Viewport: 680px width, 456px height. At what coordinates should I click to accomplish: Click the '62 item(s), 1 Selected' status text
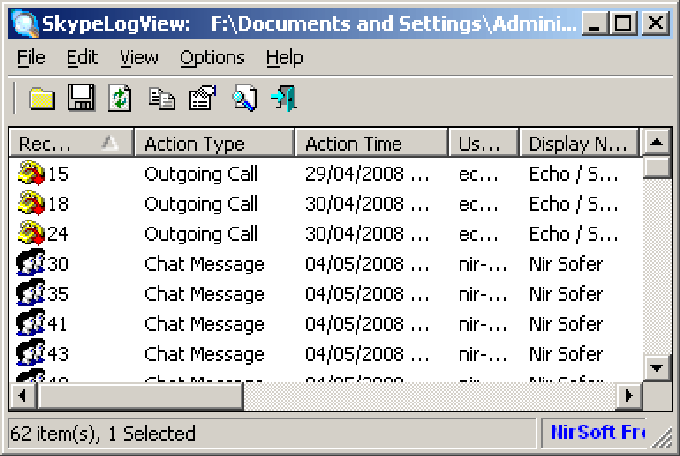point(103,433)
